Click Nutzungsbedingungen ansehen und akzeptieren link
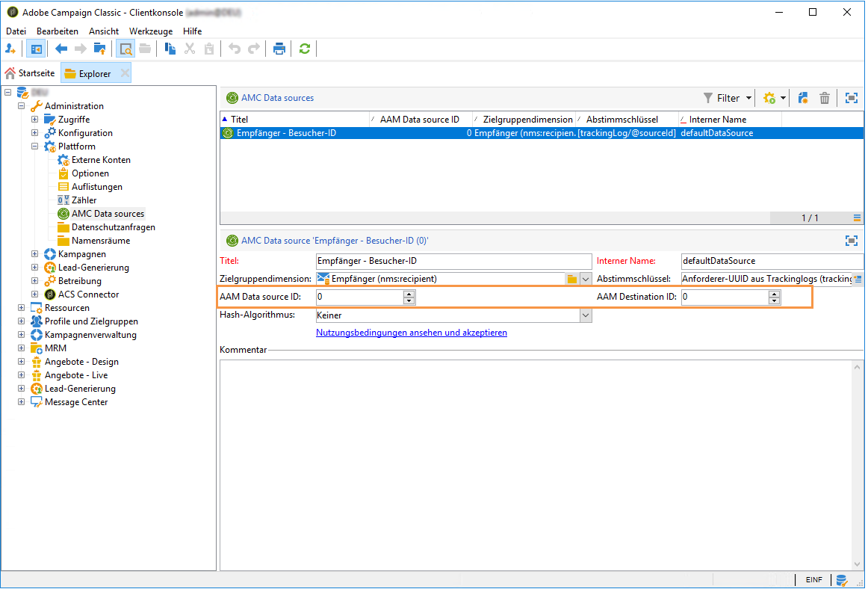The width and height of the screenshot is (868, 589). 412,333
